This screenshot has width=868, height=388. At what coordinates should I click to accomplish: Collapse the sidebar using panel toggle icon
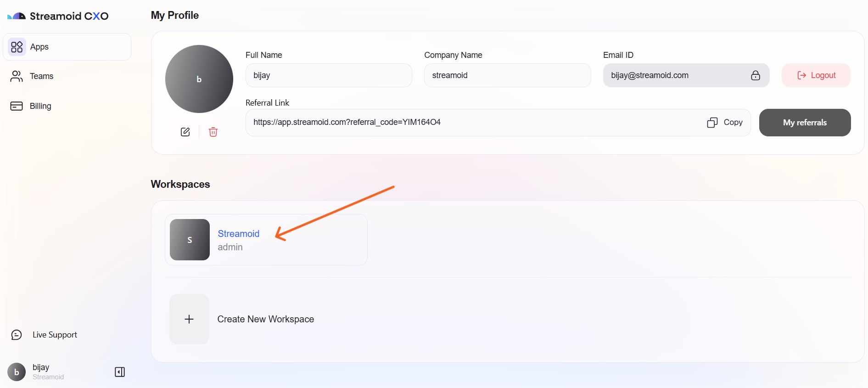[120, 372]
